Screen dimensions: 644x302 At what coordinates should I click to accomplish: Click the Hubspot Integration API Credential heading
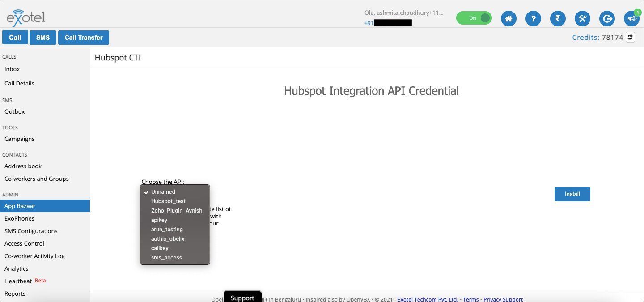point(371,91)
